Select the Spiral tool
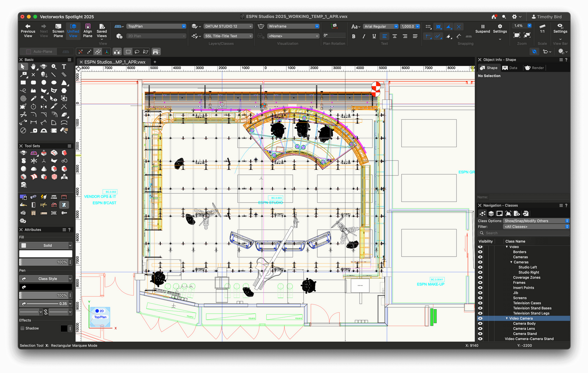Screen dimensions: 588x373 [x=23, y=99]
